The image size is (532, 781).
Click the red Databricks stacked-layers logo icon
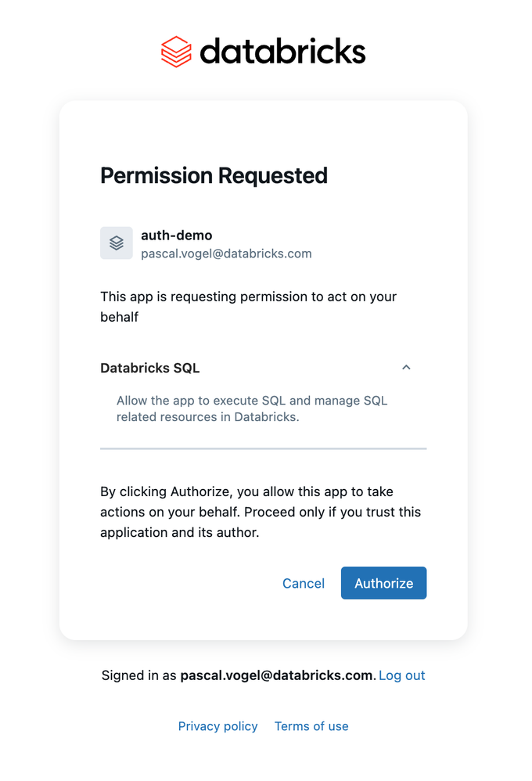tap(176, 52)
